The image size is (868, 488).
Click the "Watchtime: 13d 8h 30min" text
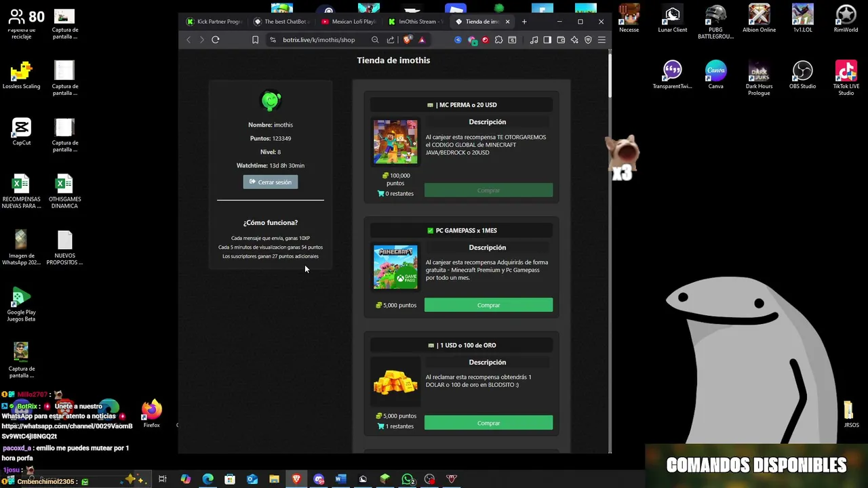271,165
